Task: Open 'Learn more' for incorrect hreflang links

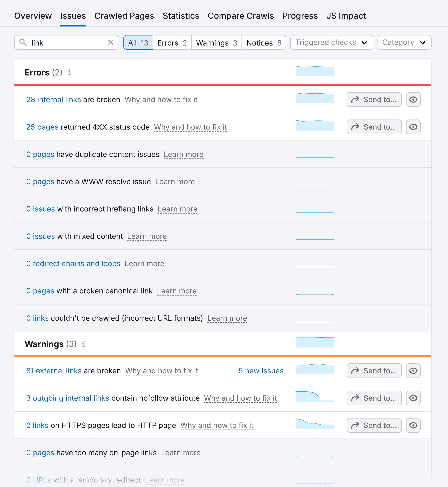Action: pyautogui.click(x=177, y=209)
